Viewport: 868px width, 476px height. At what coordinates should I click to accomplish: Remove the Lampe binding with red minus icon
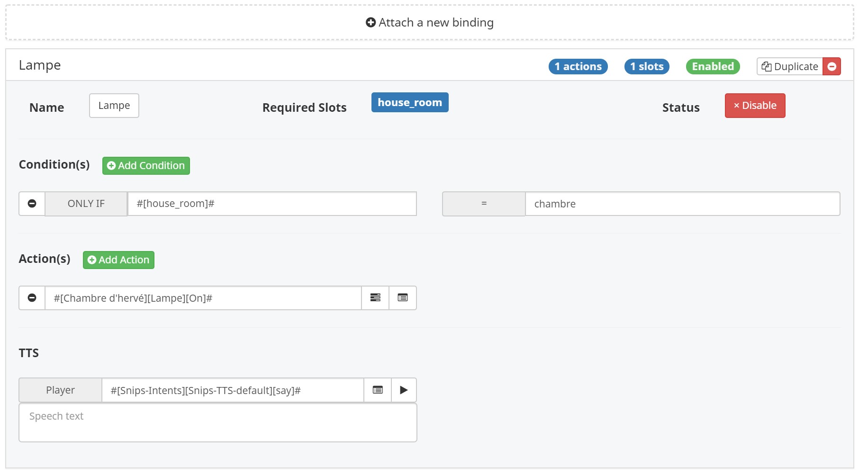pos(832,66)
